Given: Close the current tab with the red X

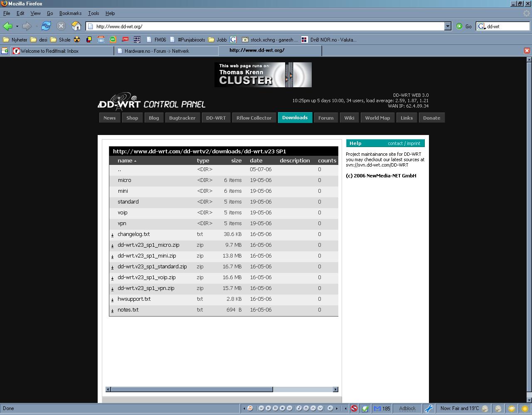Looking at the screenshot, I should point(527,51).
